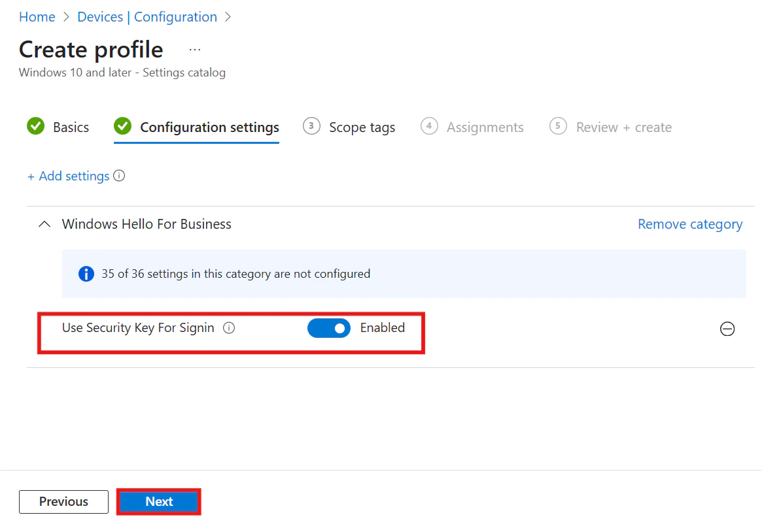Open the ellipsis menu beside Create profile
The height and width of the screenshot is (532, 762).
pyautogui.click(x=195, y=50)
